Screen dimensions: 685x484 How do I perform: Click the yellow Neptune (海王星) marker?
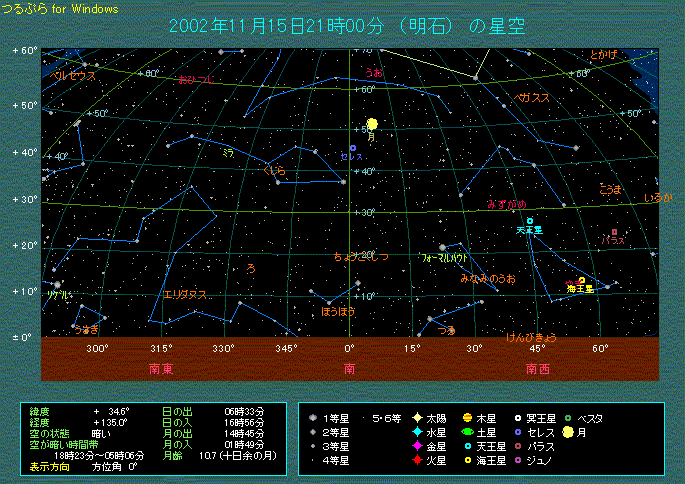[581, 281]
